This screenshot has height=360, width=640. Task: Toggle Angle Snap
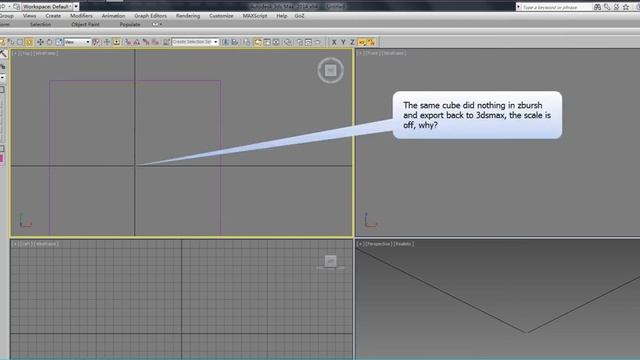pyautogui.click(x=137, y=42)
